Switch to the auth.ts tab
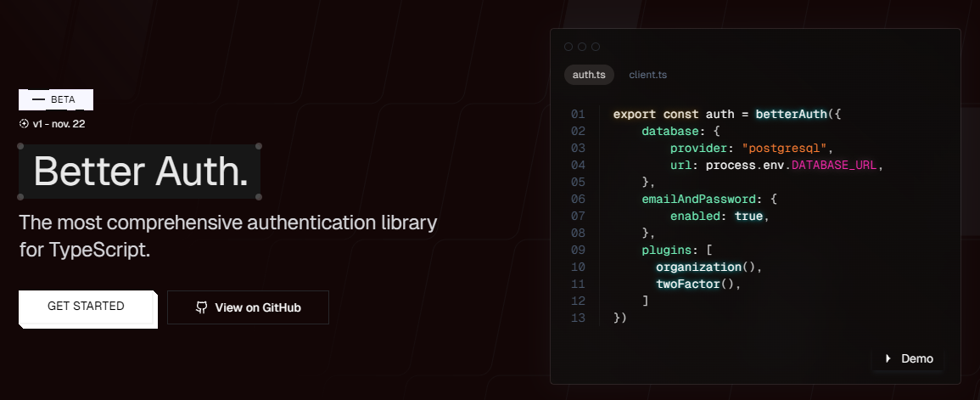980x400 pixels. click(589, 75)
